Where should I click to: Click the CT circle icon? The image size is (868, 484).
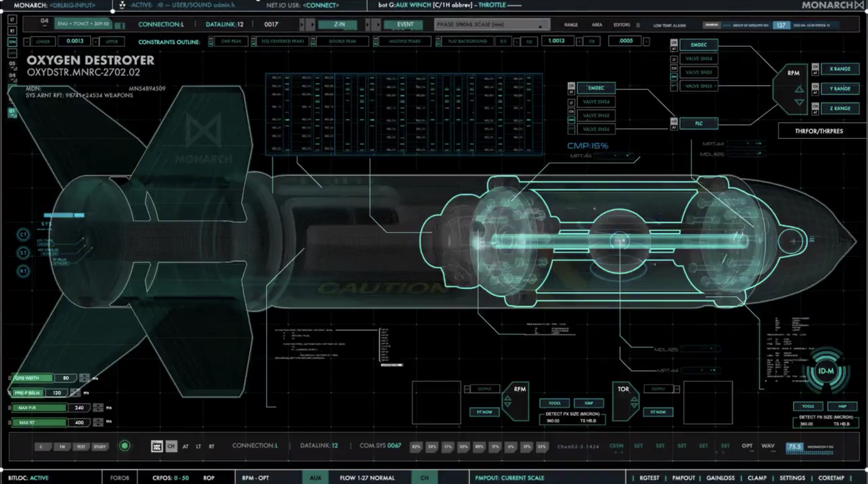pos(23,234)
